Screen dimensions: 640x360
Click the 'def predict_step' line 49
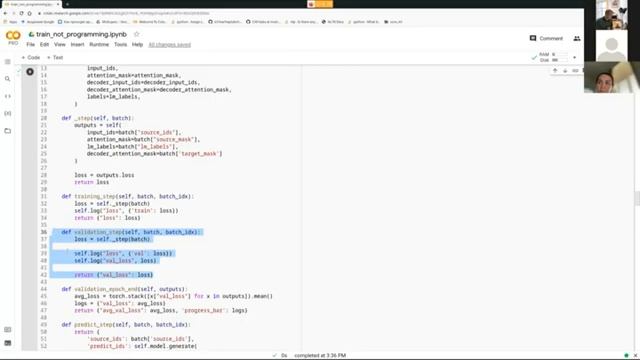click(x=126, y=325)
